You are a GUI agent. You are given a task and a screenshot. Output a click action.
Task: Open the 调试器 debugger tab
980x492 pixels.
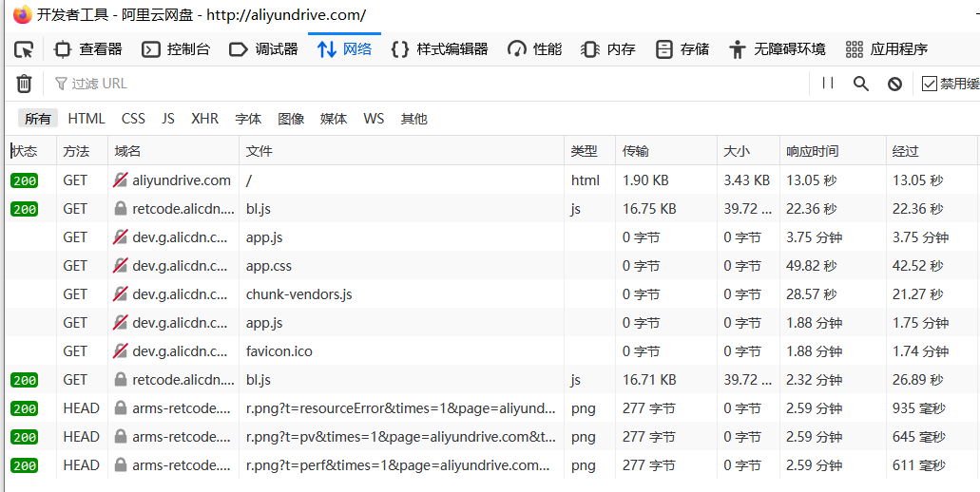point(263,49)
